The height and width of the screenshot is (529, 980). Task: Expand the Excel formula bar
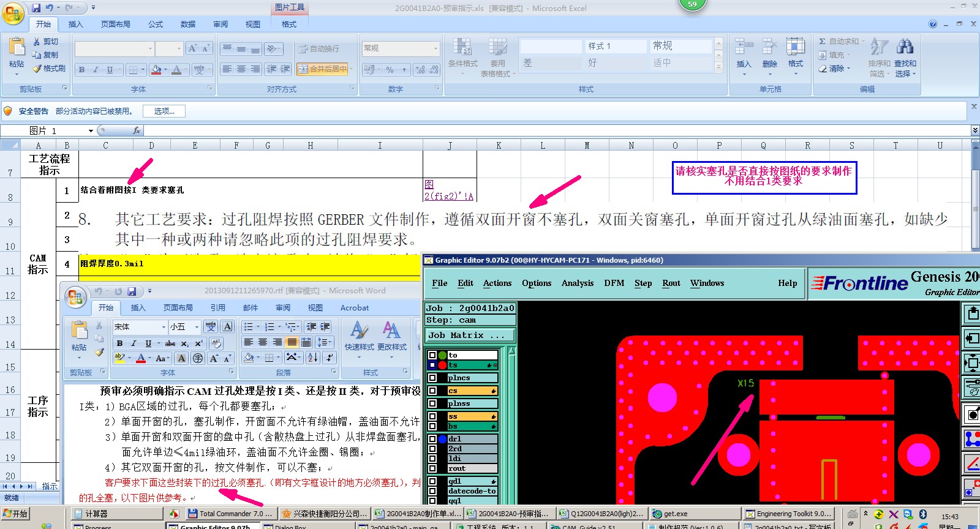coord(974,130)
